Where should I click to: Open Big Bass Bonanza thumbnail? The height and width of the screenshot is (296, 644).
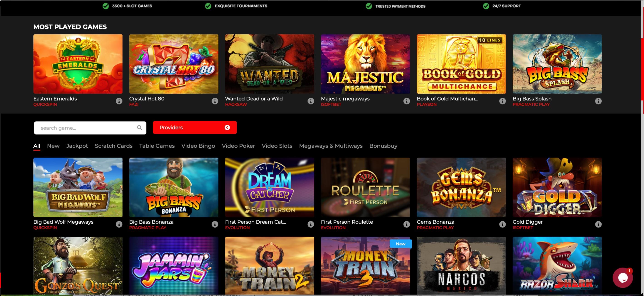pos(174,187)
